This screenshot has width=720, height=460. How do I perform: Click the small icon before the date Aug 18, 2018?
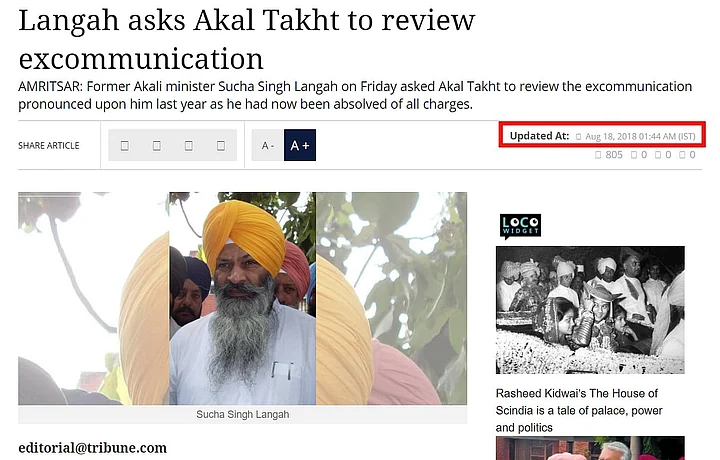[x=579, y=137]
